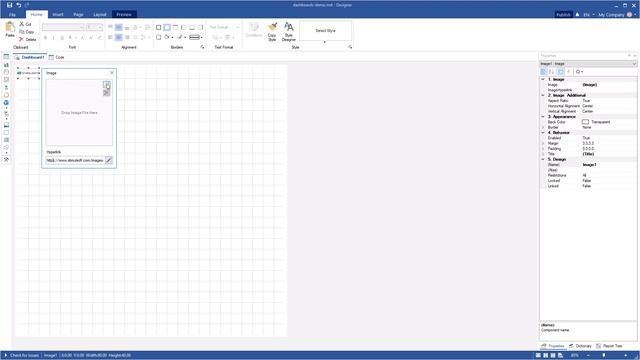The width and height of the screenshot is (640, 360).
Task: Toggle center vertical alignment in Alignment group
Action: [118, 27]
